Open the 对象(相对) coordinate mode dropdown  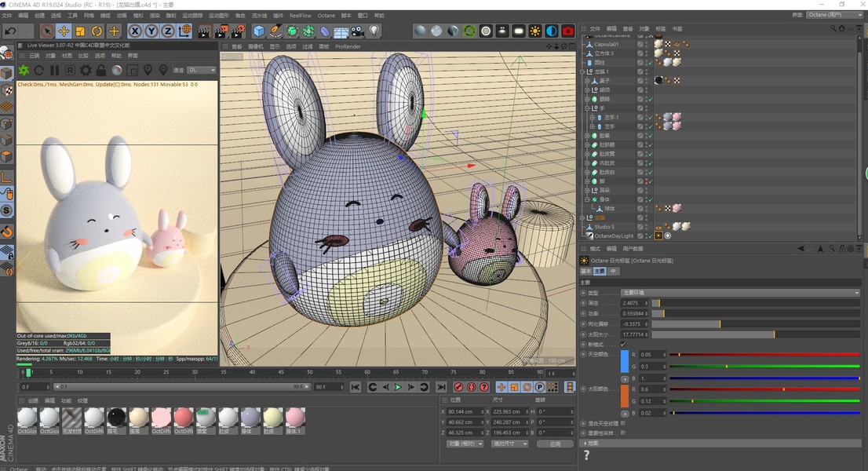[x=465, y=444]
